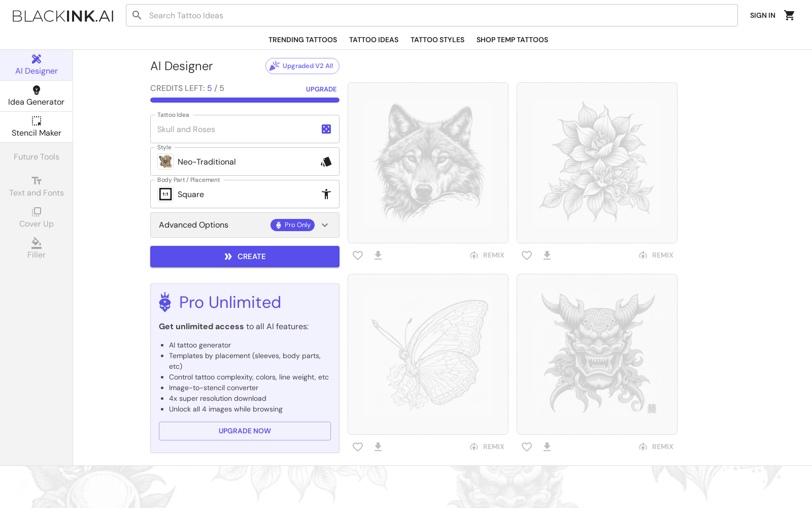Screen dimensions: 812x508
Task: Open the shopping cart icon
Action: click(x=789, y=15)
